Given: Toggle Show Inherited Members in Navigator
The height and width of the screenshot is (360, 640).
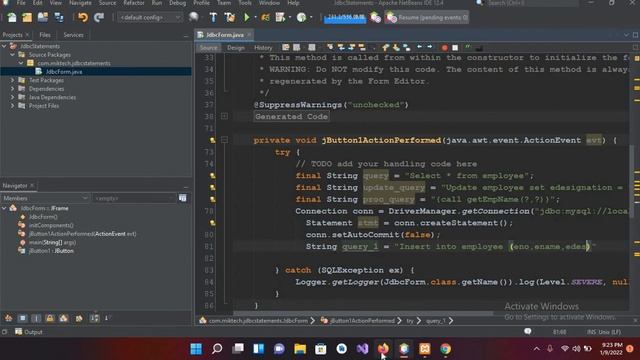Looking at the screenshot, I should 9,318.
